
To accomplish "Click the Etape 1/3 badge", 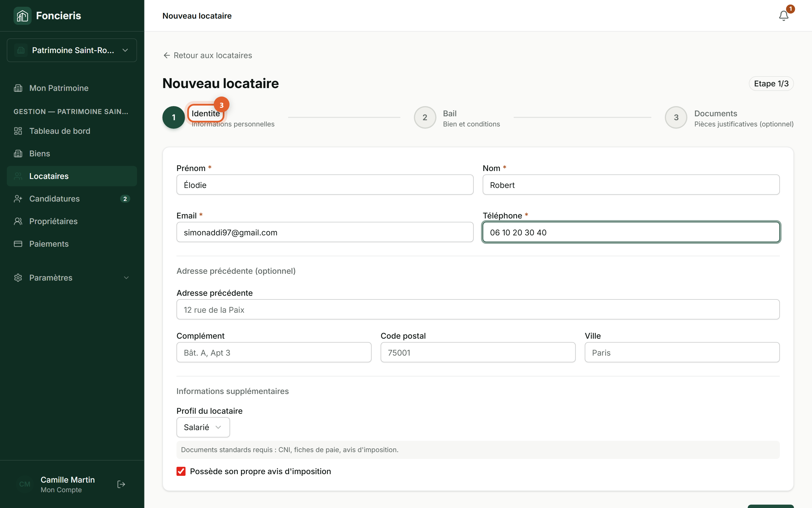I will coord(771,84).
